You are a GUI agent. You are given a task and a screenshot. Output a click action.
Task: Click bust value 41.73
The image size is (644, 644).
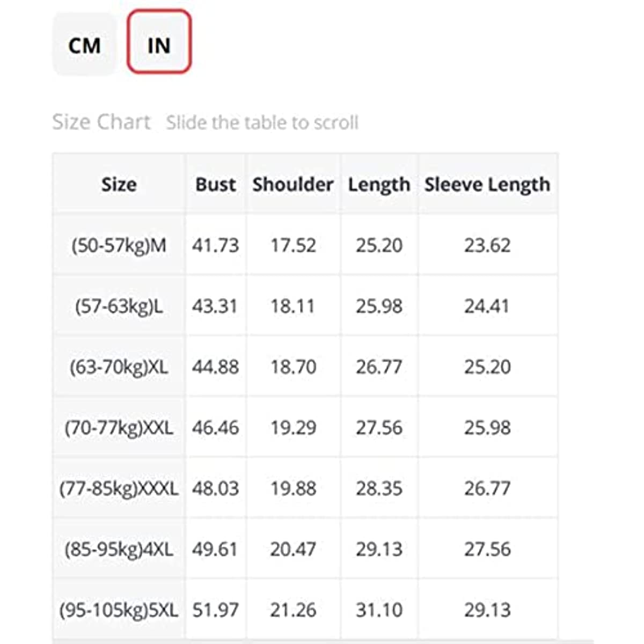[x=215, y=245]
